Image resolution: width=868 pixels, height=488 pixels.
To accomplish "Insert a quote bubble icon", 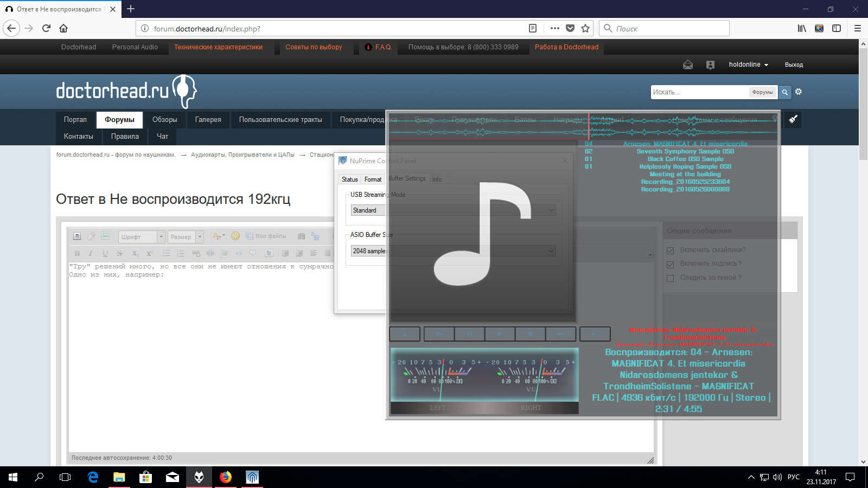I will (253, 253).
